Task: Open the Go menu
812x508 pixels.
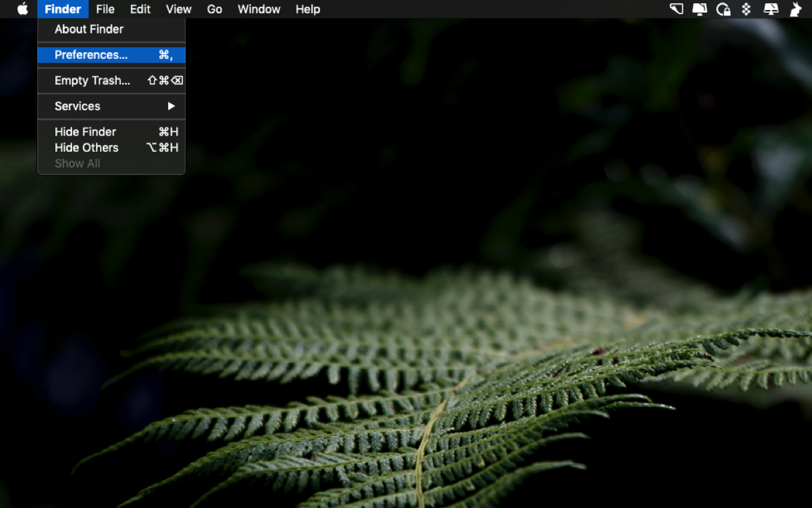Action: pos(214,9)
